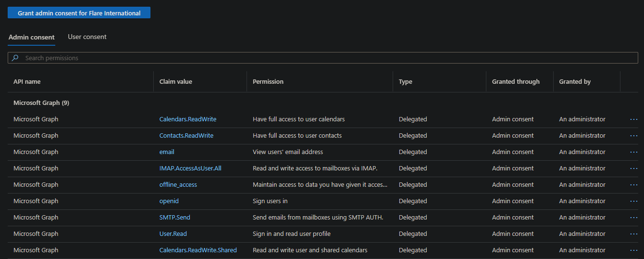Open ellipsis menu for SMTP.Send row
The width and height of the screenshot is (644, 259).
tap(633, 218)
